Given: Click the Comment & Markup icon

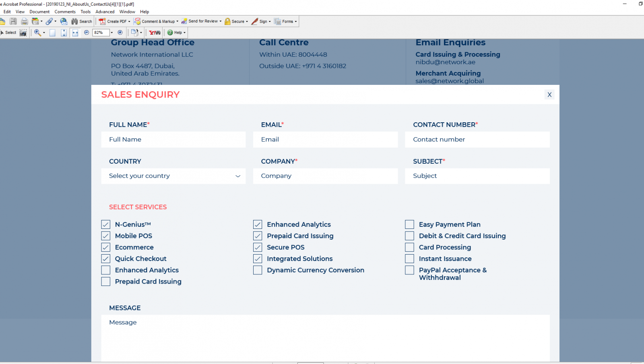Looking at the screenshot, I should tap(137, 21).
